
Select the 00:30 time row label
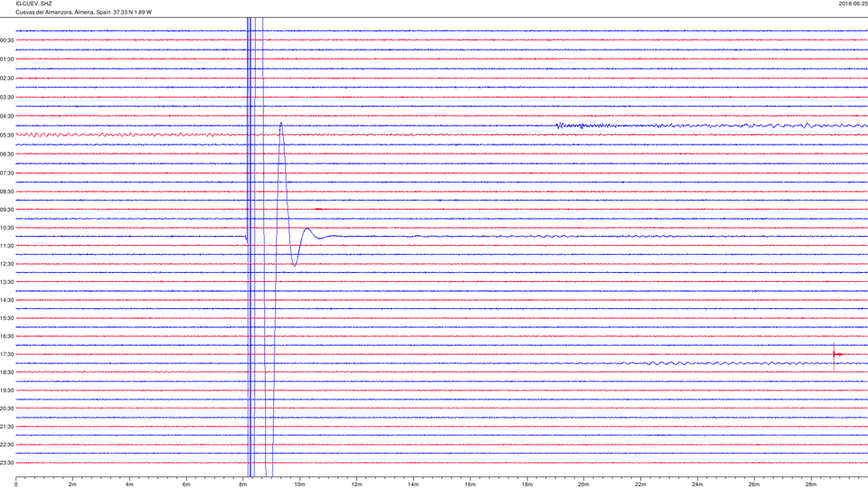coord(7,41)
